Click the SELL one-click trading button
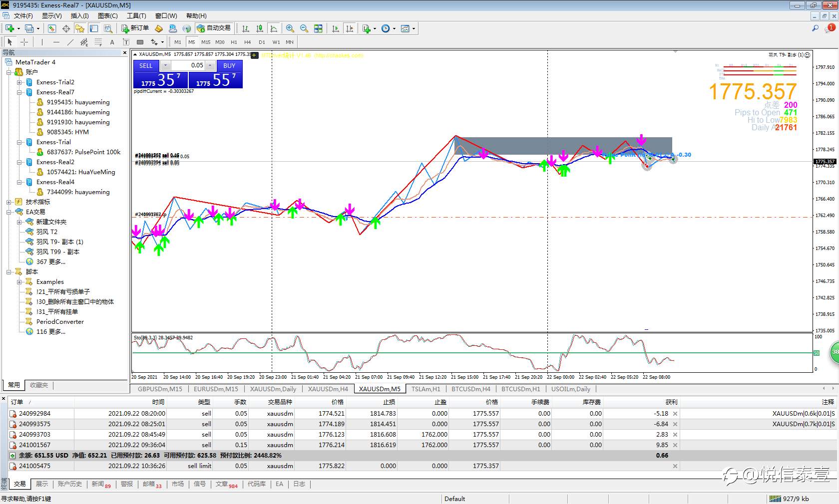The height and width of the screenshot is (504, 839). pos(146,65)
